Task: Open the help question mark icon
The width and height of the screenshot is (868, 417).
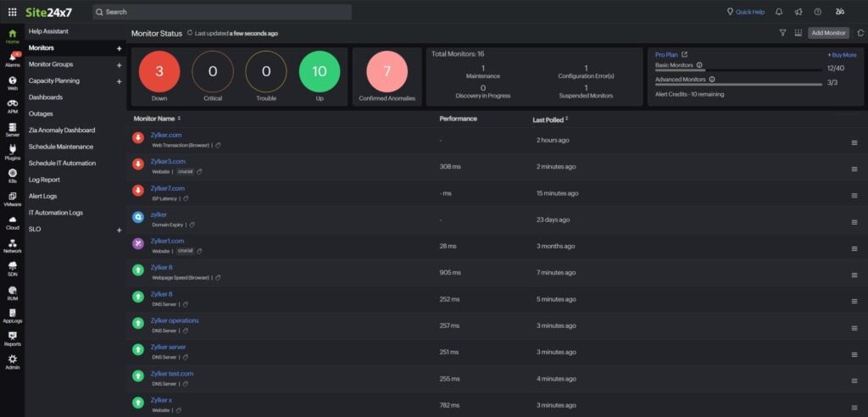Action: 818,12
